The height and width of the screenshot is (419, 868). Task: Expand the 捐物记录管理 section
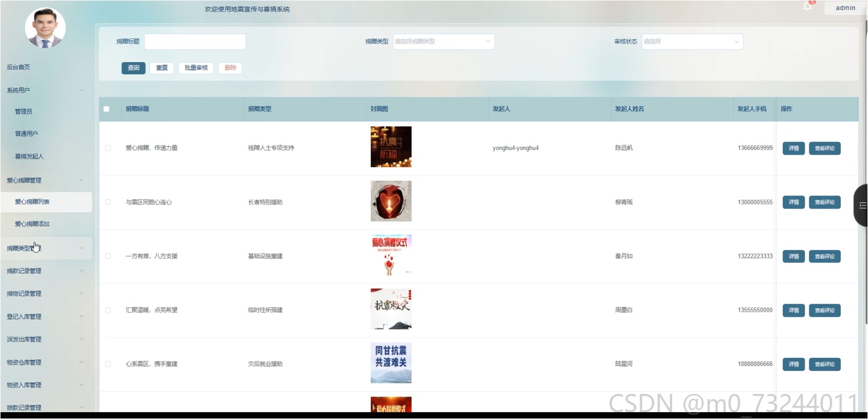[46, 294]
